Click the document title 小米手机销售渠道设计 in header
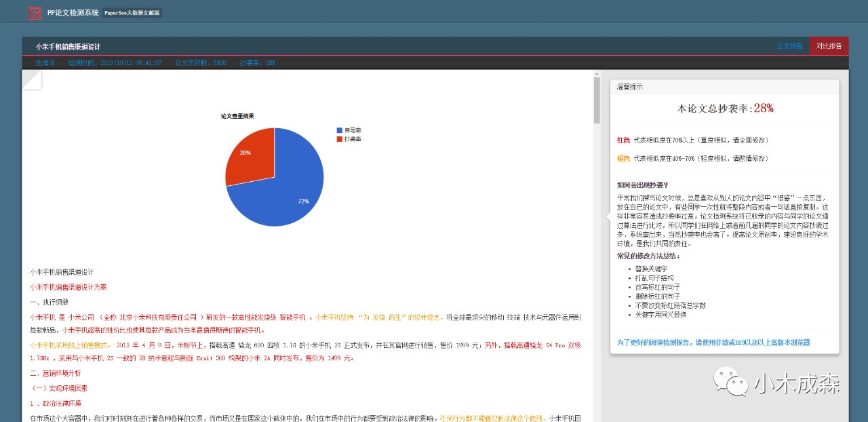 coord(68,47)
